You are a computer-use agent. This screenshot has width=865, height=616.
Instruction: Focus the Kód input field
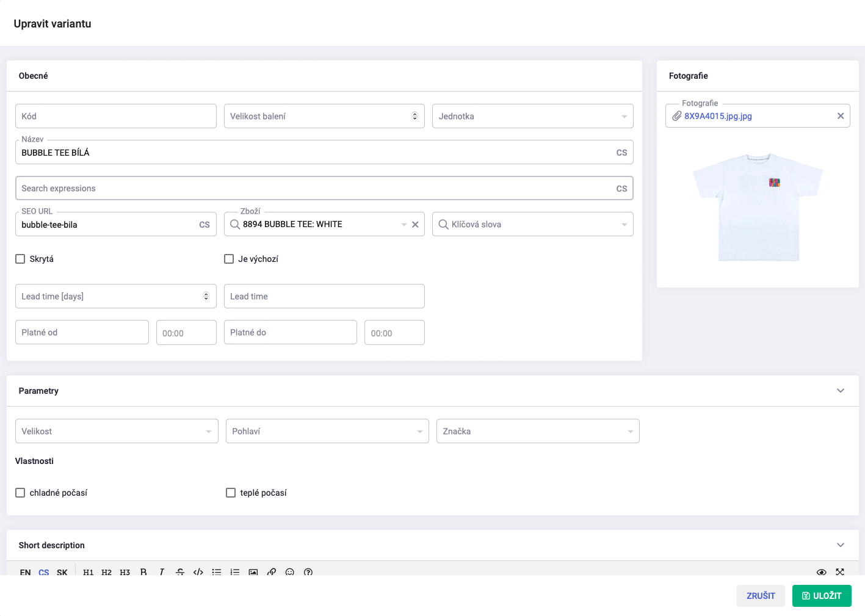tap(116, 116)
